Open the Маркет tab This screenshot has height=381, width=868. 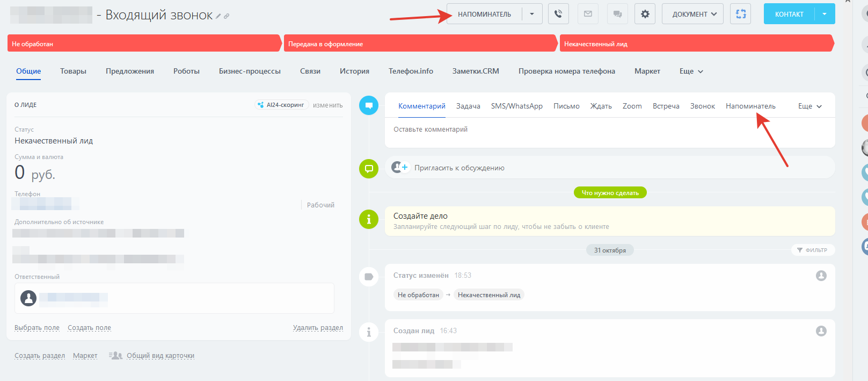coord(647,71)
